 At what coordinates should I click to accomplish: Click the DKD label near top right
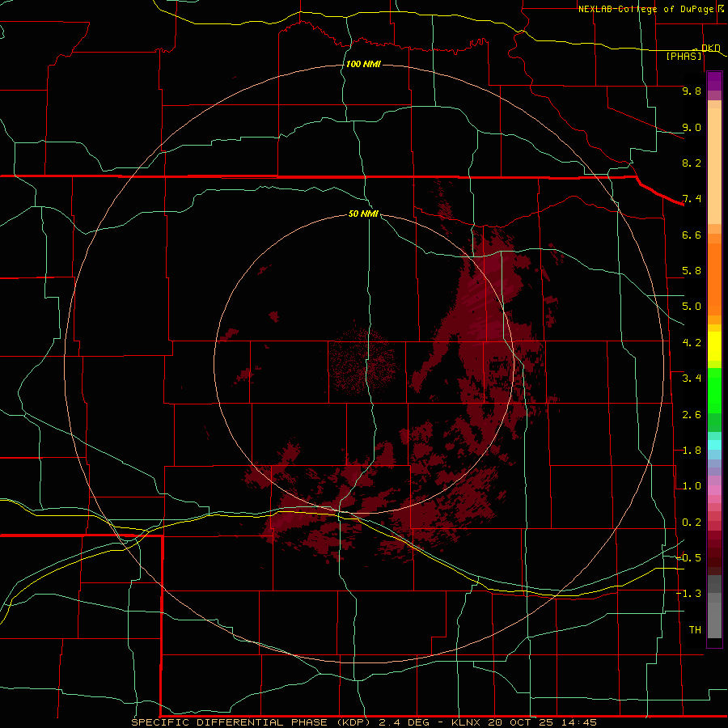(x=710, y=48)
